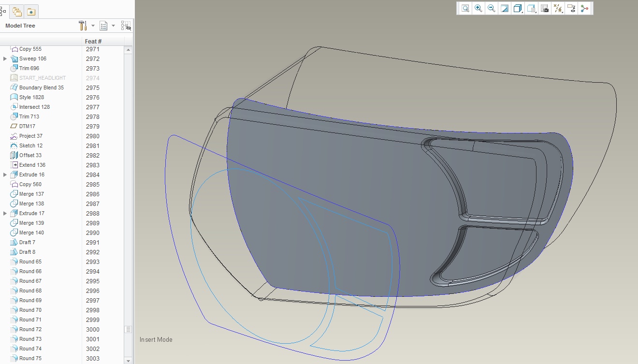638x364 pixels.
Task: Click model tree scrollbar up arrow
Action: pyautogui.click(x=128, y=50)
